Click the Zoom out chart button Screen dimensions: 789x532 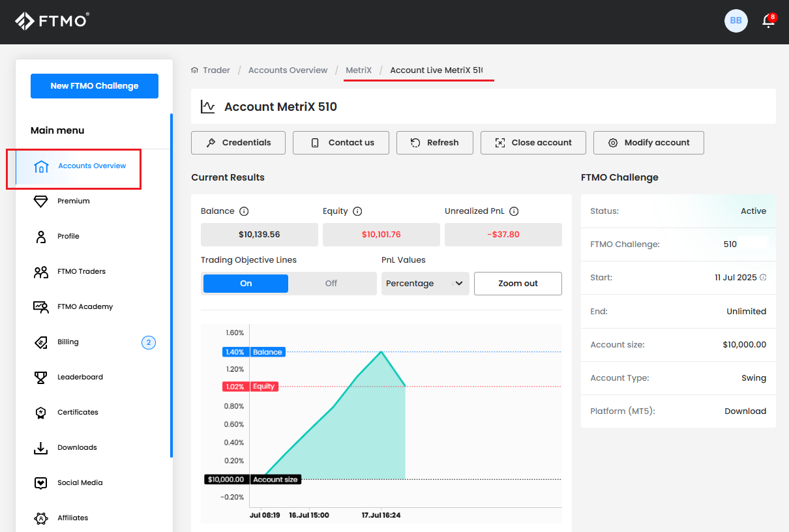[x=518, y=284]
